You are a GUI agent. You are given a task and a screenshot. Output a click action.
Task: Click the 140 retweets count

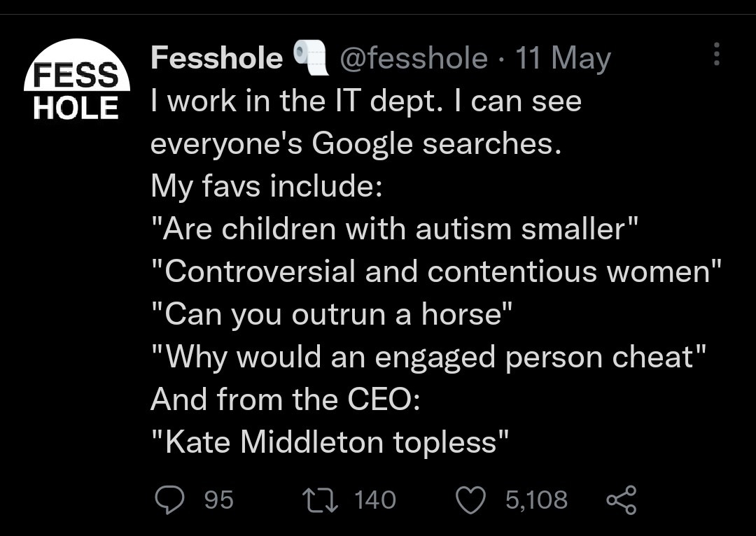click(375, 500)
